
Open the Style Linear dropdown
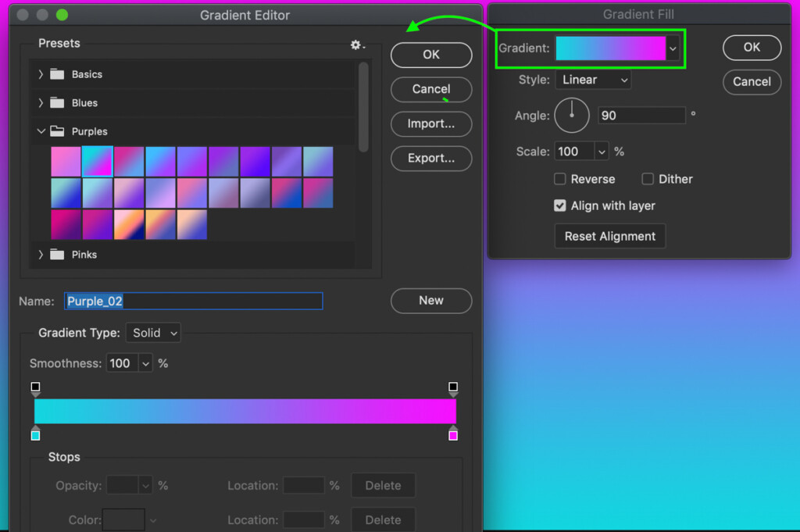tap(593, 80)
